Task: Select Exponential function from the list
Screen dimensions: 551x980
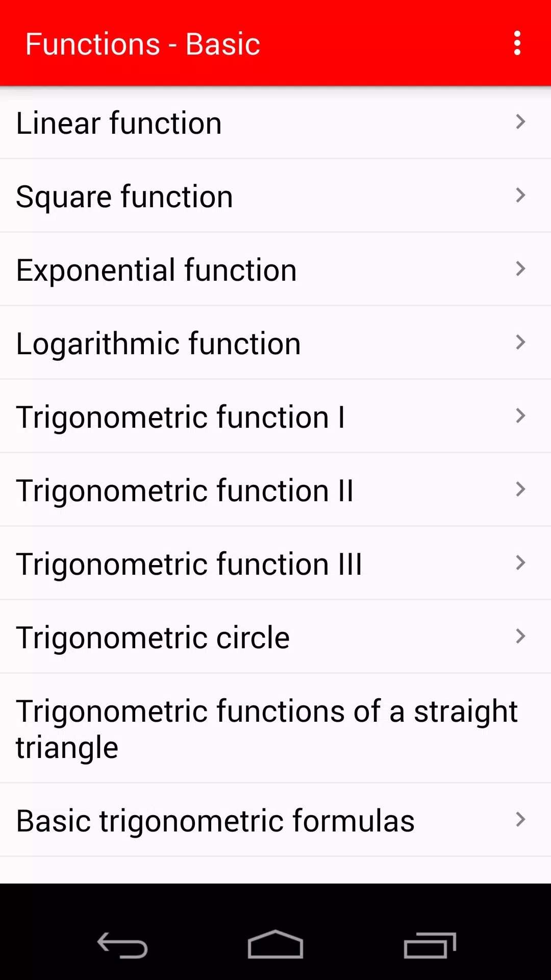Action: pyautogui.click(x=275, y=269)
